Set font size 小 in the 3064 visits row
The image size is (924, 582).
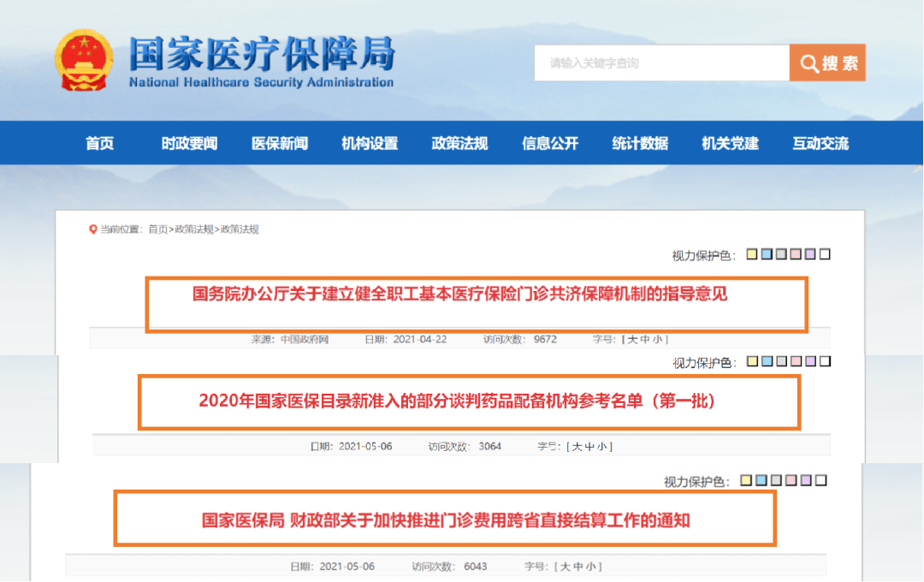[603, 447]
